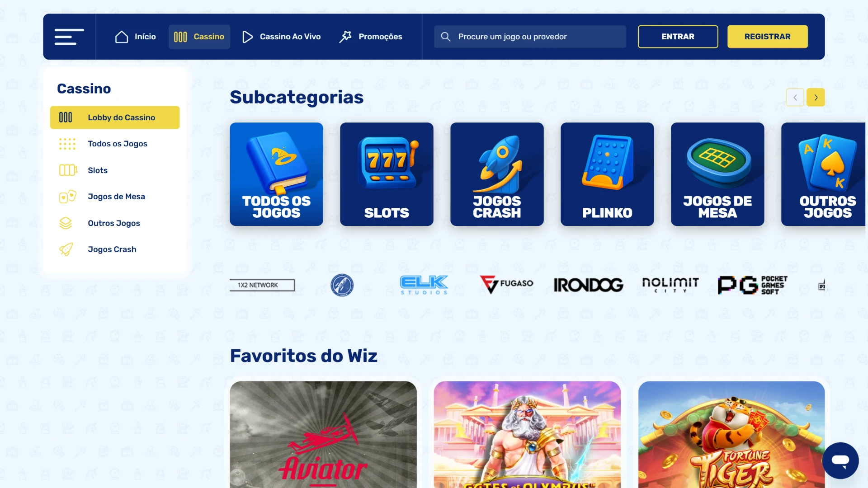Screen dimensions: 868x488
Task: Click the search magnifier icon
Action: point(446,37)
